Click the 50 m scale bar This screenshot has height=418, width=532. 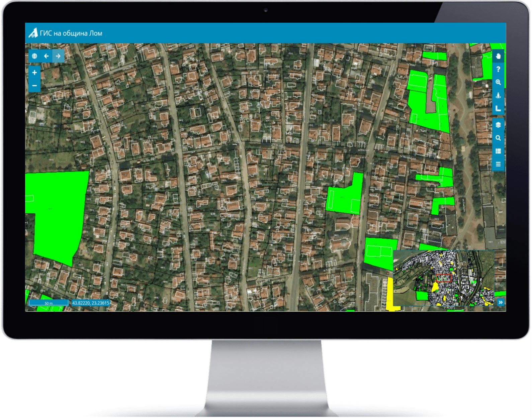pos(49,303)
